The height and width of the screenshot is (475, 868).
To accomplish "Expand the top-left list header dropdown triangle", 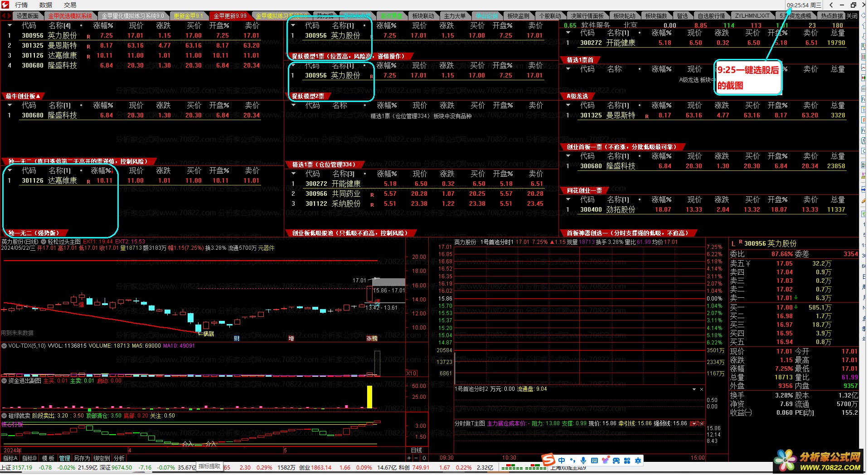I will 10,25.
